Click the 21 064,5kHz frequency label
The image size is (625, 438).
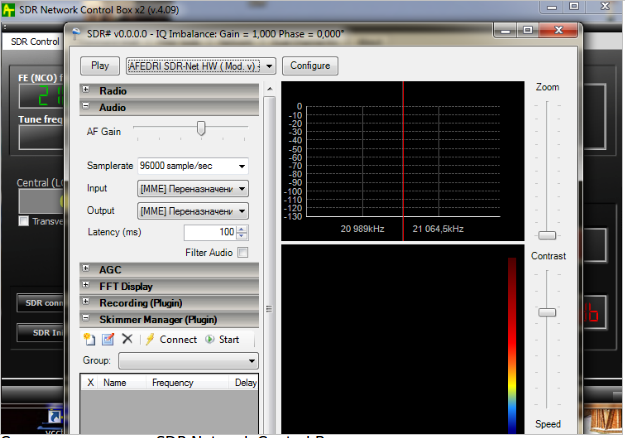click(x=438, y=229)
